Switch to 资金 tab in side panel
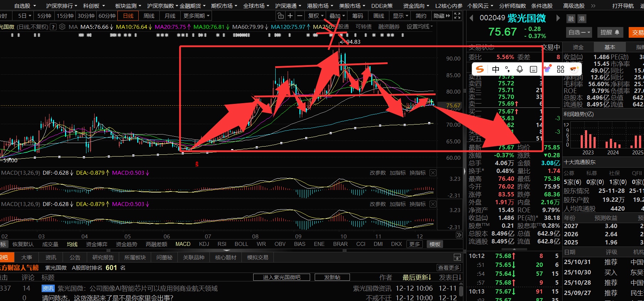Viewport: 644px width, 301px height. click(x=578, y=47)
